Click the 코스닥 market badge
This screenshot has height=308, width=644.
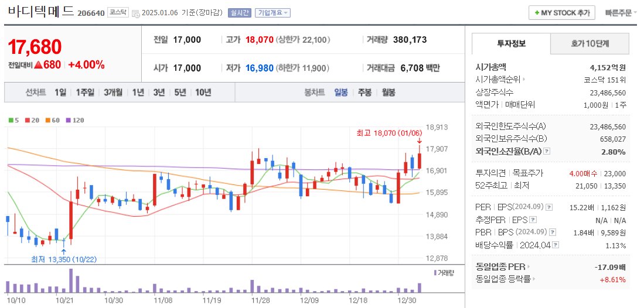[x=118, y=13]
